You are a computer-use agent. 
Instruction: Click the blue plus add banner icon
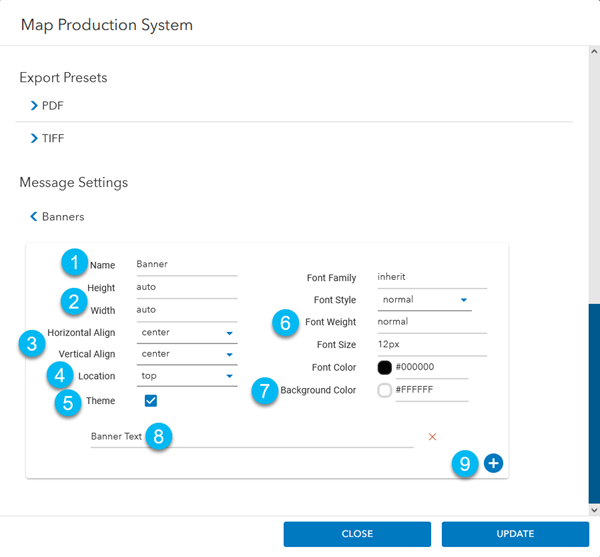(493, 463)
